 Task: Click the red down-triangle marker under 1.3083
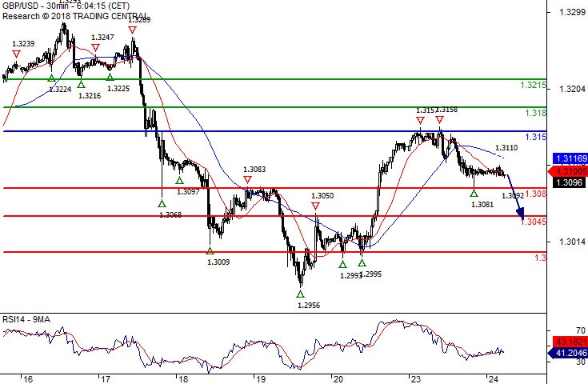pos(247,180)
